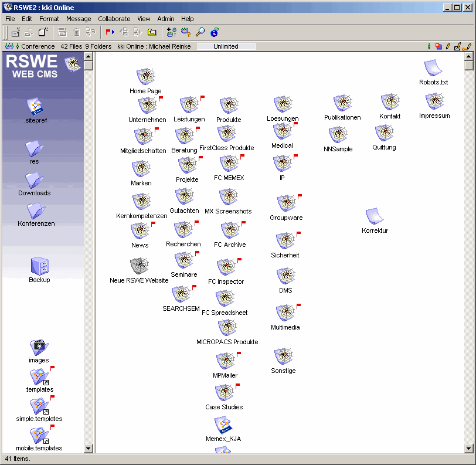Click the 'NNSample' label
The image size is (476, 465).
point(338,149)
